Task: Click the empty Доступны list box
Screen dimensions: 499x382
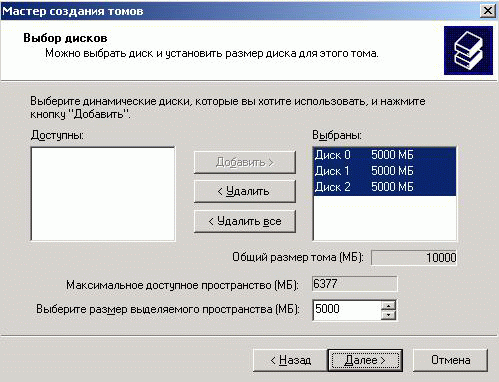Action: [x=103, y=193]
